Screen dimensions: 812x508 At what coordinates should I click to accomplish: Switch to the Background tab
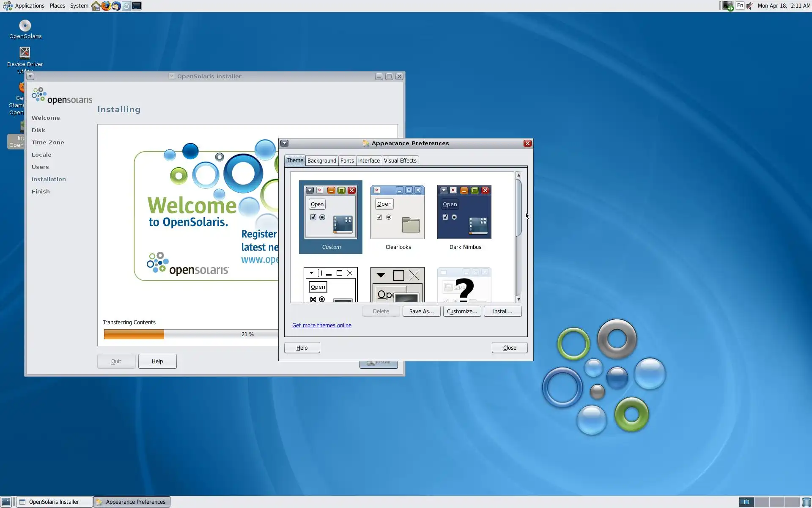click(321, 160)
